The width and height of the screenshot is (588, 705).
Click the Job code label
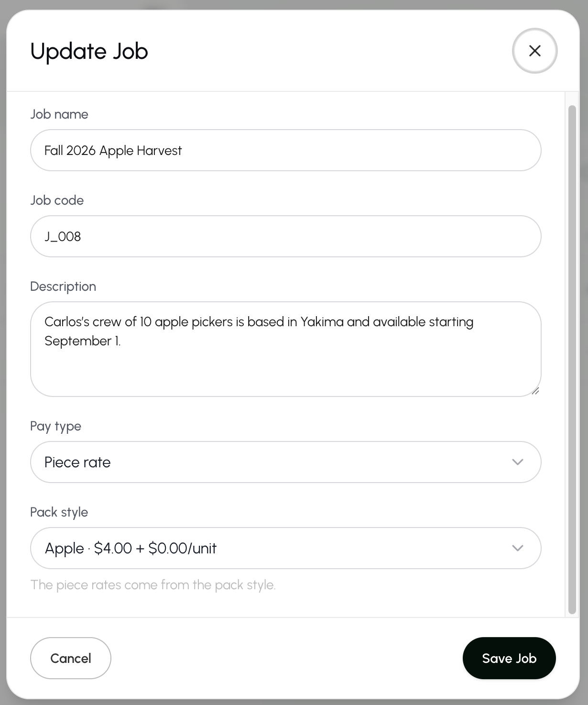click(57, 200)
